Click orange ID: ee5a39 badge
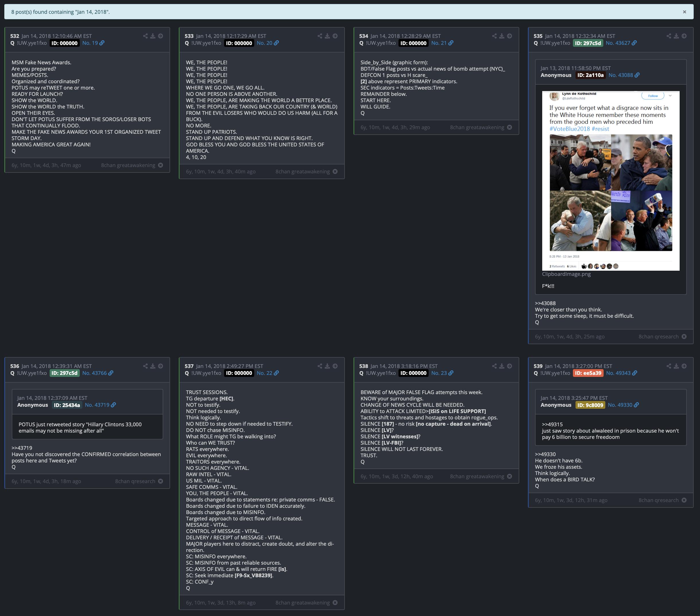Screen dimensions: 700x616 point(588,373)
